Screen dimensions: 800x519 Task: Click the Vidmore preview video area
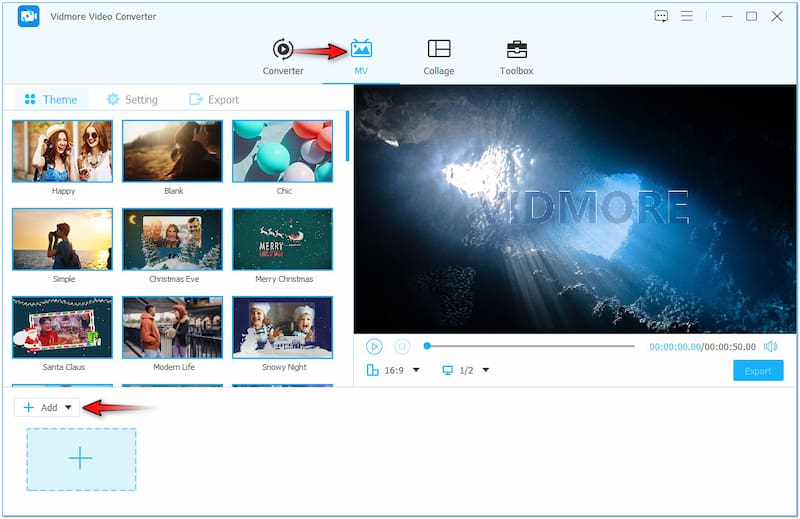click(x=575, y=209)
